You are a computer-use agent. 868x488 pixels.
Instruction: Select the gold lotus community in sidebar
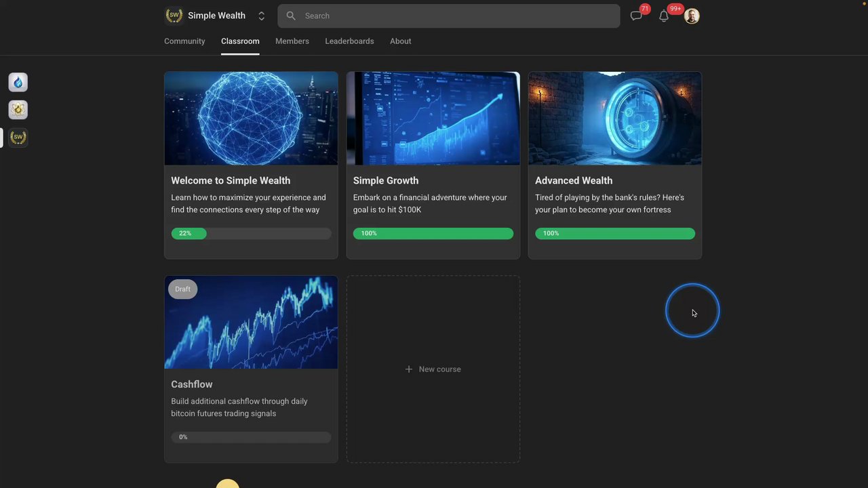point(18,109)
